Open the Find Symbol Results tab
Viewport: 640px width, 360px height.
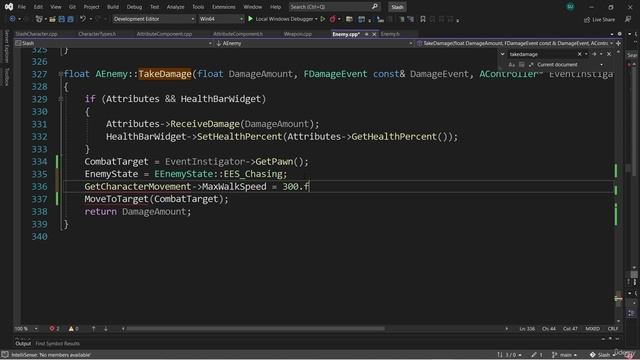coord(58,344)
